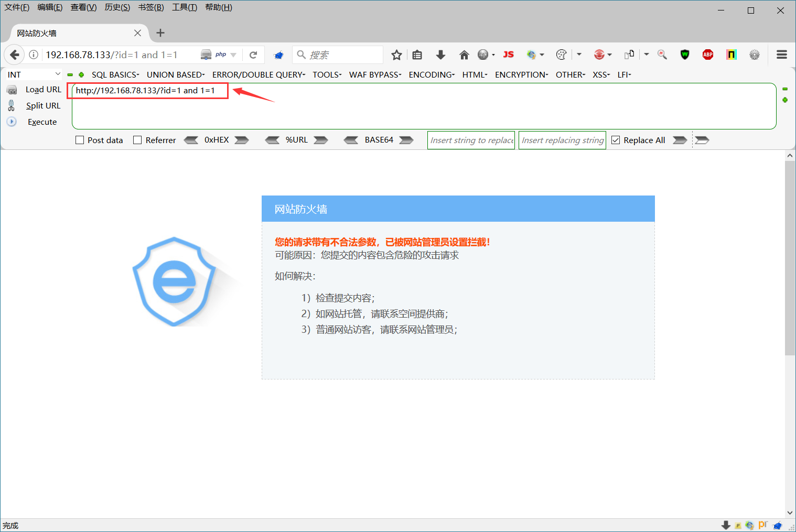Expand the ENCODING dropdown

[432, 75]
